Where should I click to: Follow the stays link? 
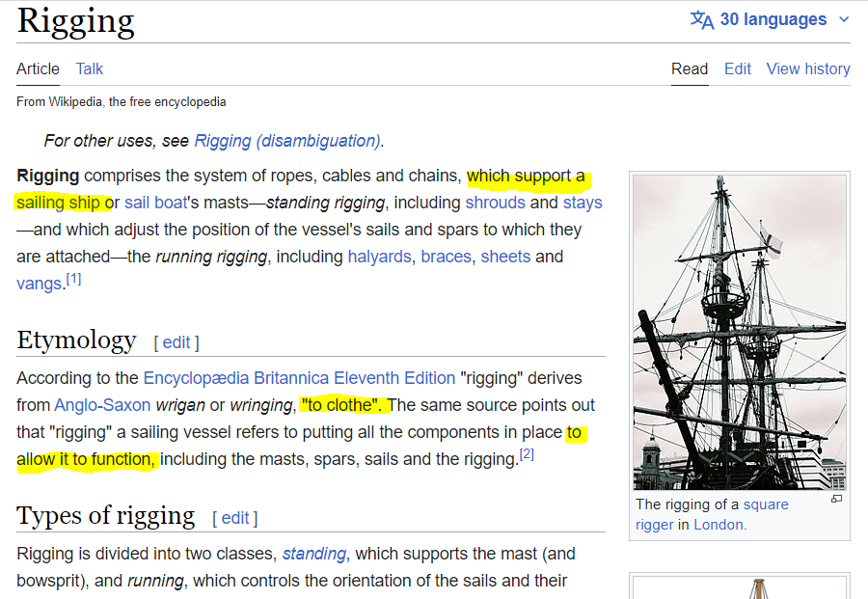(x=583, y=203)
